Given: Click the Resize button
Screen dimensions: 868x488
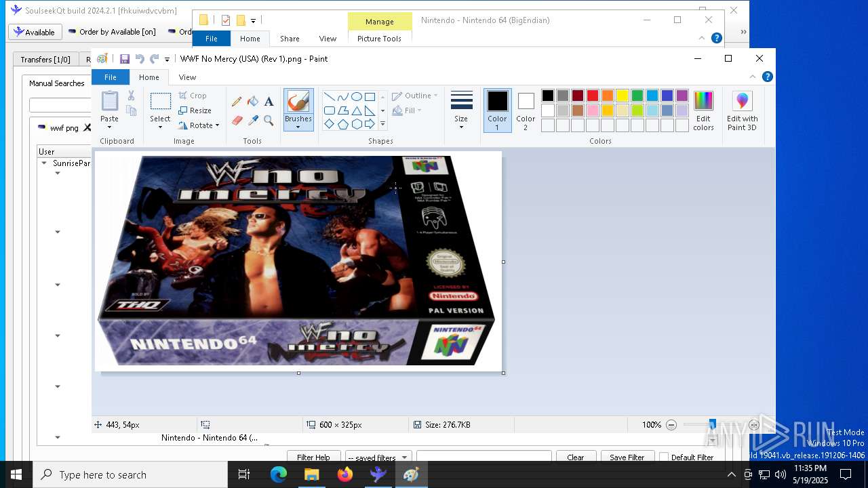Looking at the screenshot, I should click(x=195, y=110).
